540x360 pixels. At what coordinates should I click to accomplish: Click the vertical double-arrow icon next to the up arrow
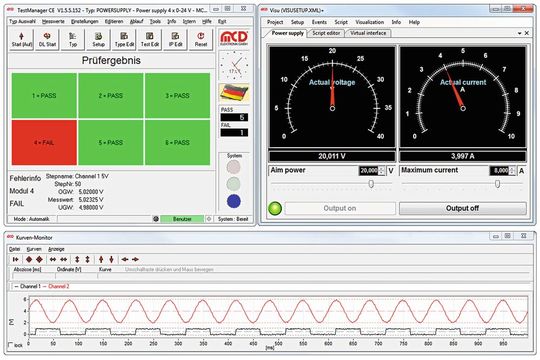point(87,259)
